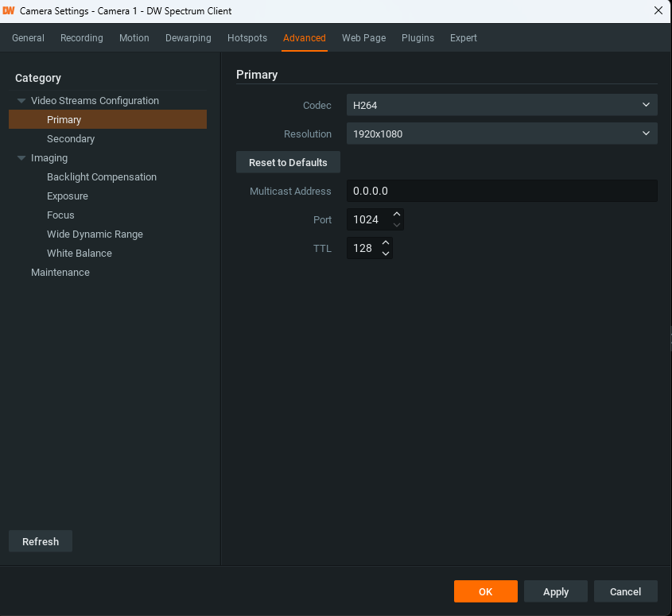672x616 pixels.
Task: Open the Resolution dropdown
Action: click(501, 134)
